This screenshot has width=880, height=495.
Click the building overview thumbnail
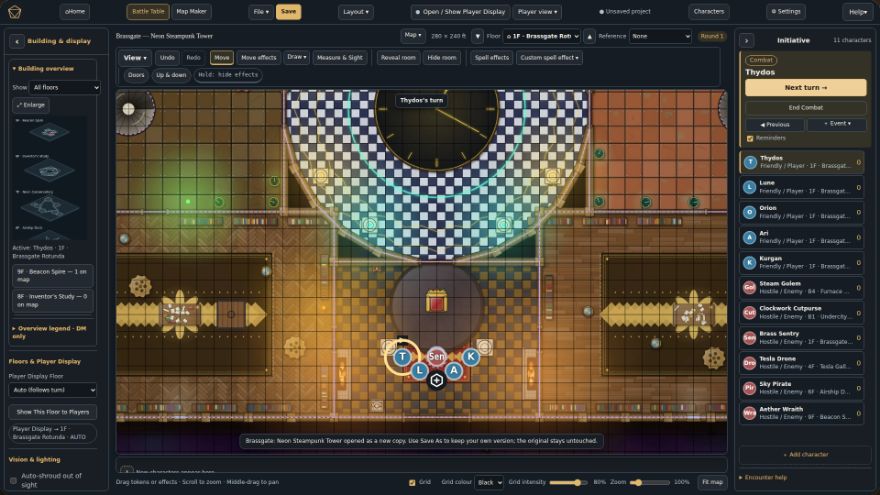click(51, 178)
